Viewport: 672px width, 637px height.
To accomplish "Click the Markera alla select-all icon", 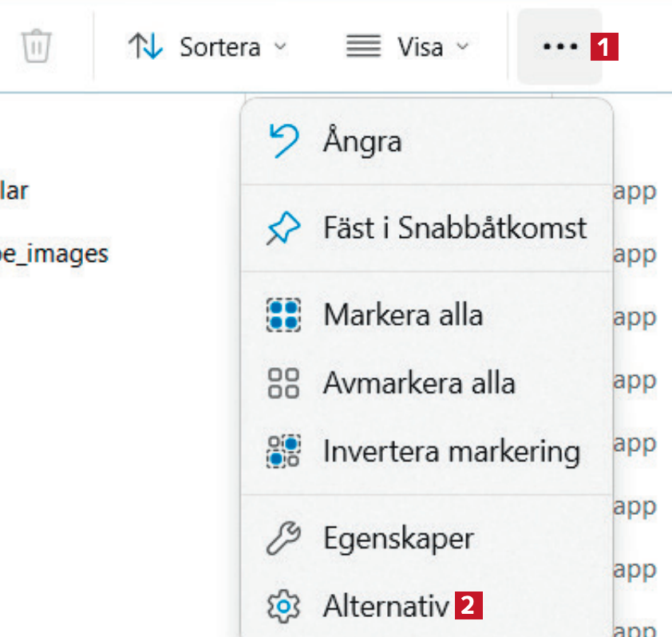I will 282,315.
